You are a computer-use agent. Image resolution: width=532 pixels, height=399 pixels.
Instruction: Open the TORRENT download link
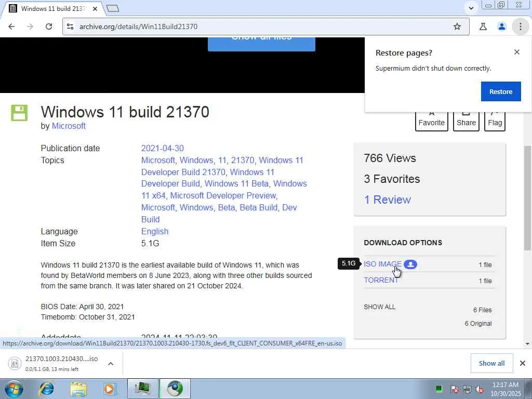pos(381,280)
